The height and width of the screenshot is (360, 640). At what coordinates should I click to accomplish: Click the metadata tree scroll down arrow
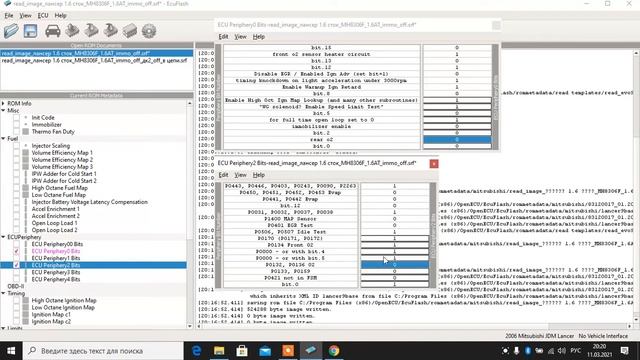coord(189,326)
